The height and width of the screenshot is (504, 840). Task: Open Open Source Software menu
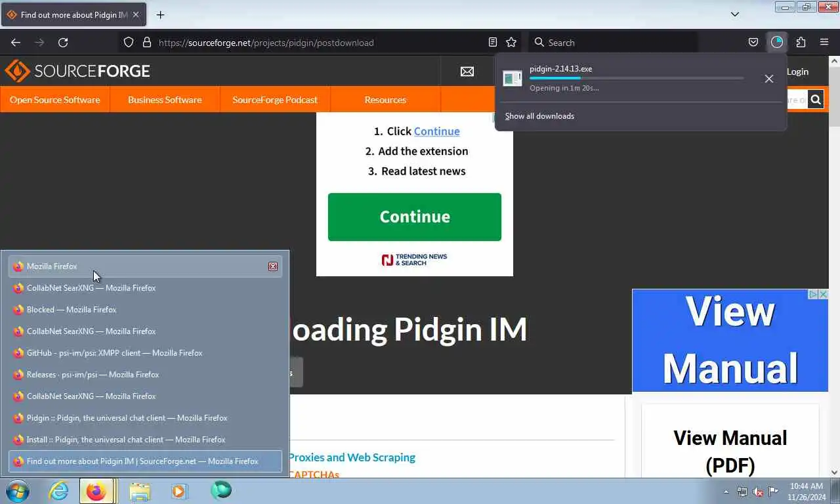click(55, 100)
